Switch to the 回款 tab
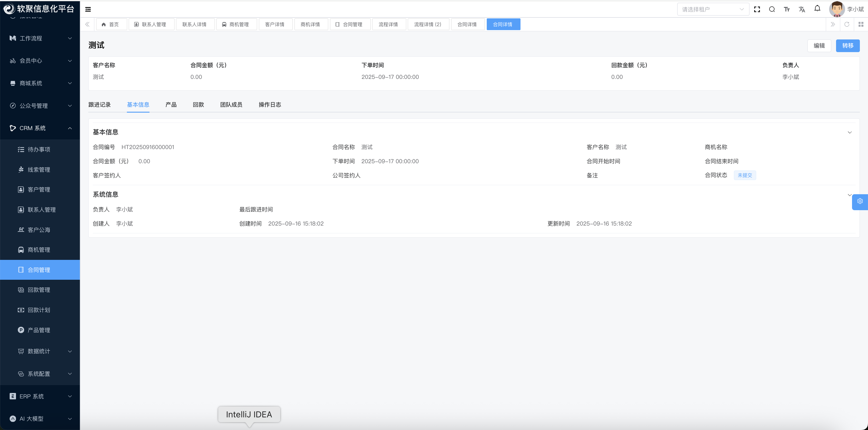The width and height of the screenshot is (868, 430). coord(198,105)
